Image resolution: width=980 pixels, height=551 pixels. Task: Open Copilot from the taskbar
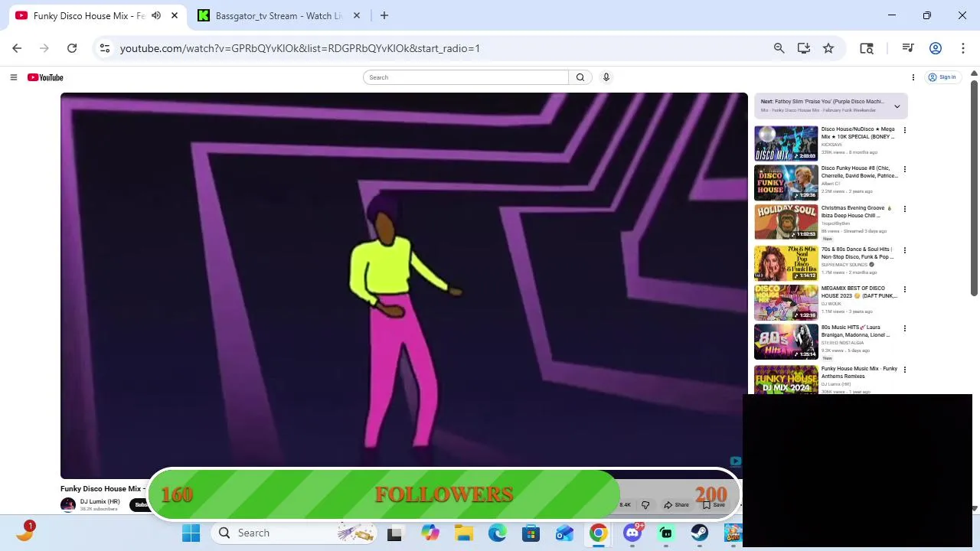point(430,533)
